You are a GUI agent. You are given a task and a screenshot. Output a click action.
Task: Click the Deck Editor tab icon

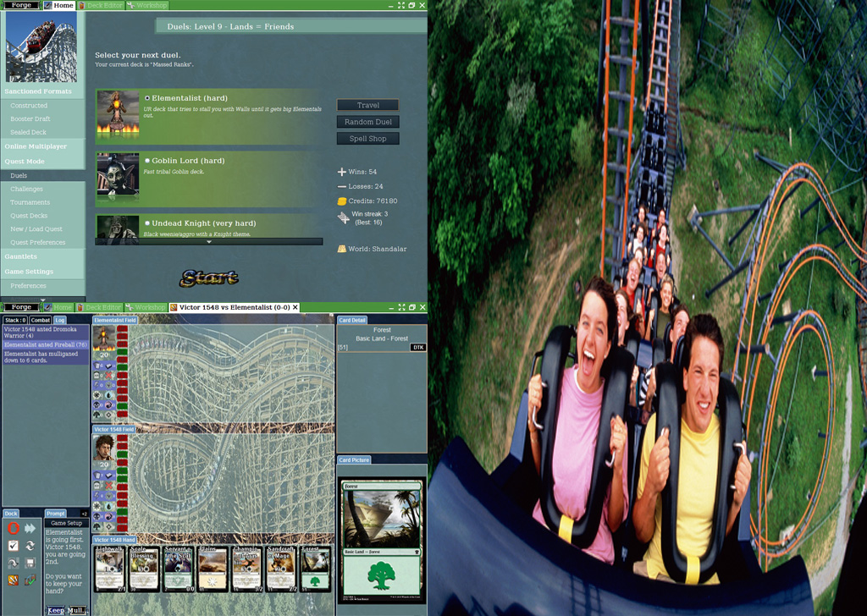coord(82,5)
